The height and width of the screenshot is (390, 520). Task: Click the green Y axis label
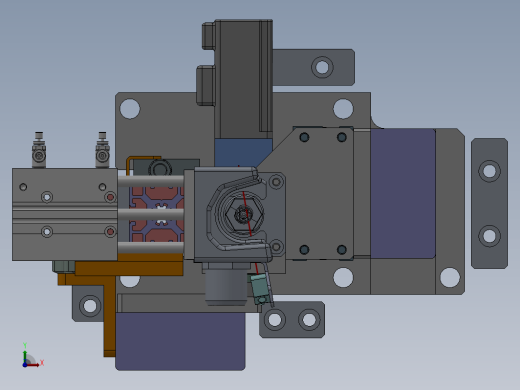tap(25, 345)
